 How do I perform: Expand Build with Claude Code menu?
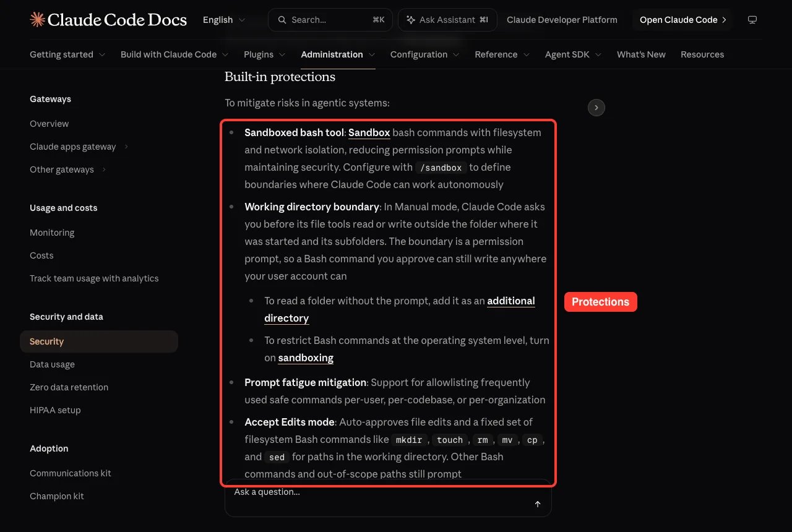click(x=174, y=54)
